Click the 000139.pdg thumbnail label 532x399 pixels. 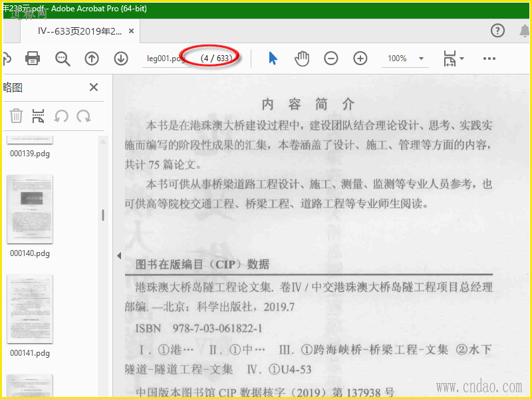[30, 154]
